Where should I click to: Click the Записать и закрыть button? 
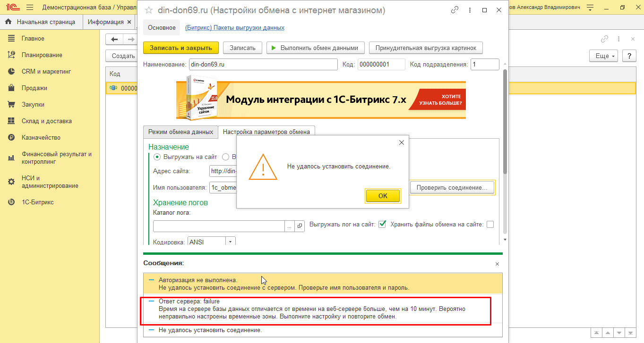point(181,48)
